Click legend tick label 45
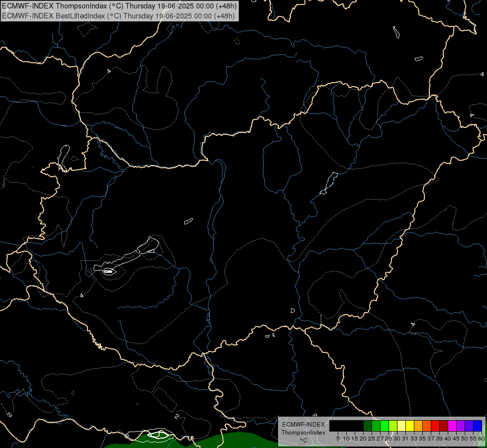This screenshot has width=487, height=448. (456, 439)
